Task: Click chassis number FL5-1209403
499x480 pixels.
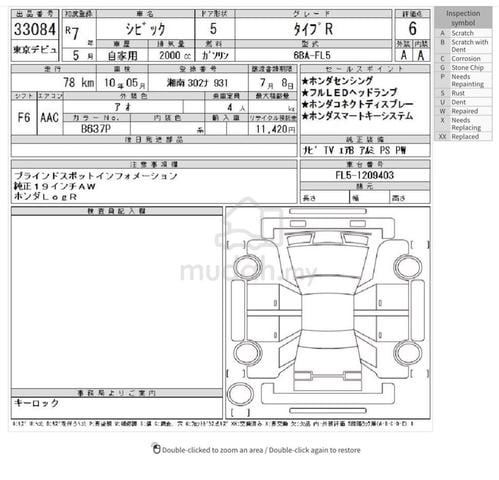Action: coord(365,175)
